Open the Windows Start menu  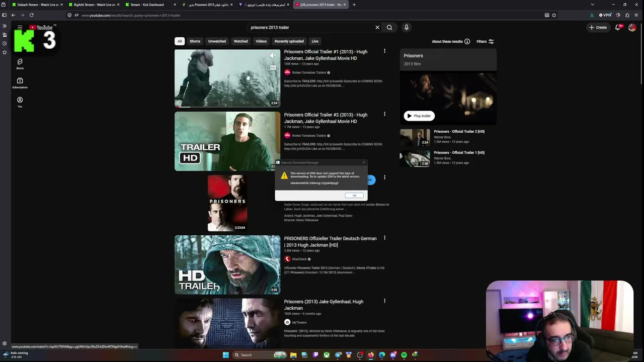pos(226,355)
